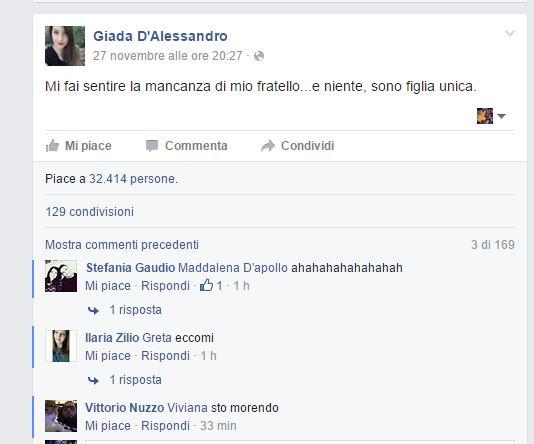Image resolution: width=534 pixels, height=444 pixels.
Task: Like Vittorio Nuzzo's comment with Mi piace
Action: coord(108,426)
